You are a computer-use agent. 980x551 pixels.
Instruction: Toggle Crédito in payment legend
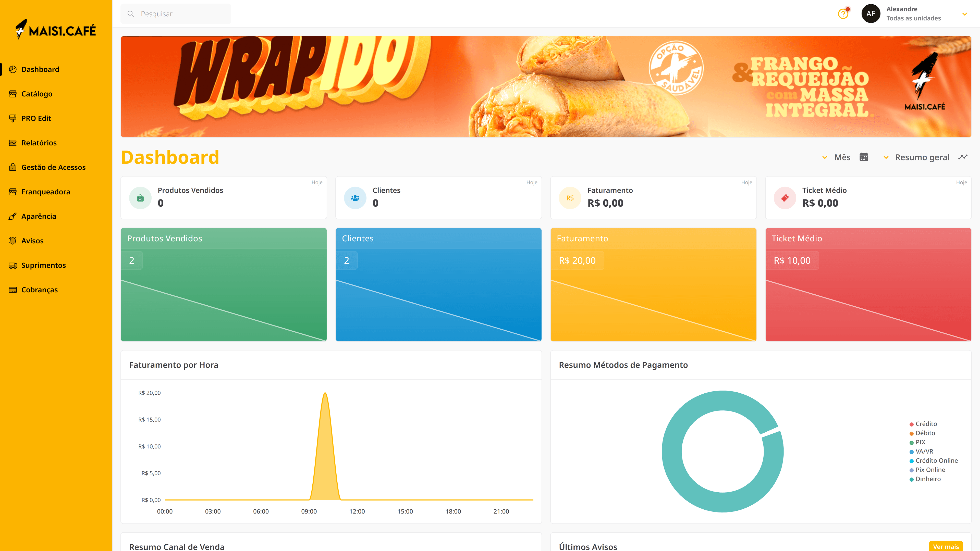(x=926, y=424)
